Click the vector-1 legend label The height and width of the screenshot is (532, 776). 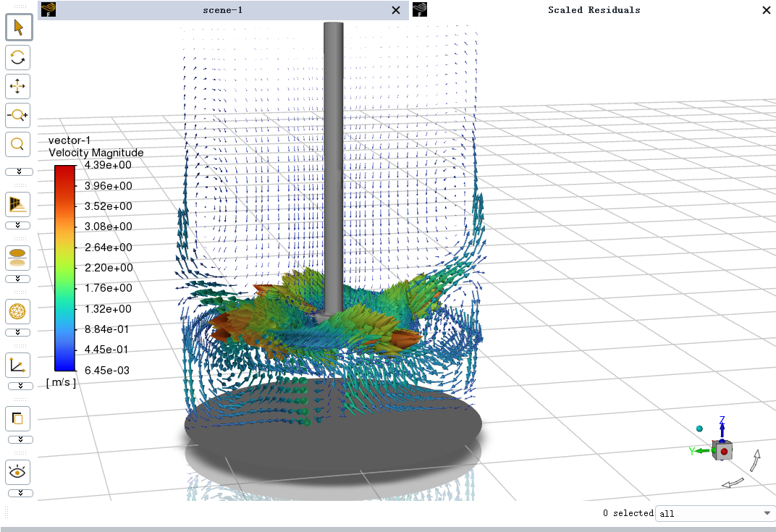(x=69, y=140)
